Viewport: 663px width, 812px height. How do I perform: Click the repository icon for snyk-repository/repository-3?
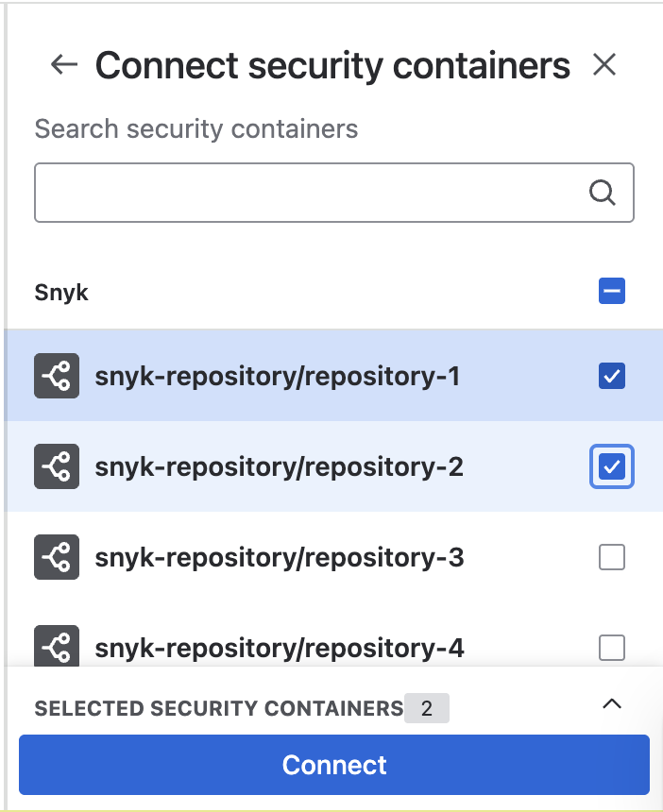pos(57,557)
